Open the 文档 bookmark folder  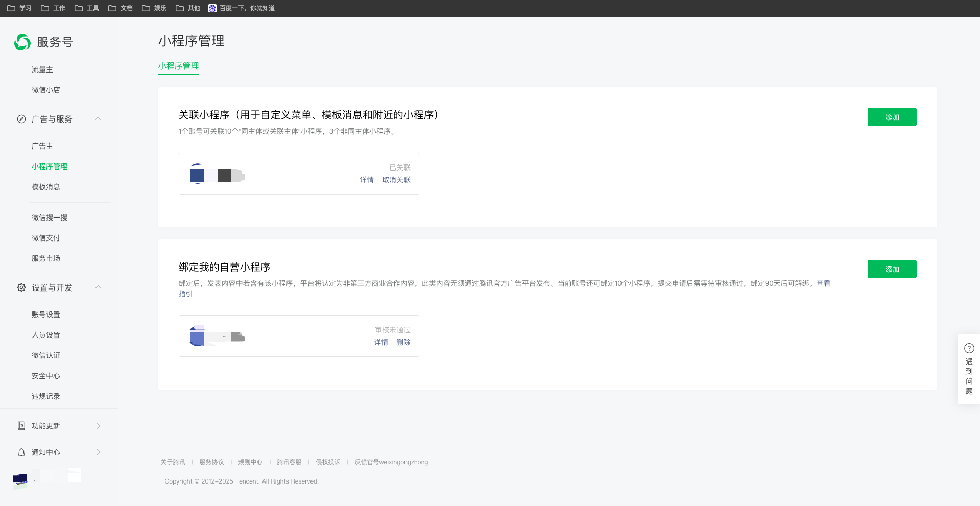click(121, 8)
